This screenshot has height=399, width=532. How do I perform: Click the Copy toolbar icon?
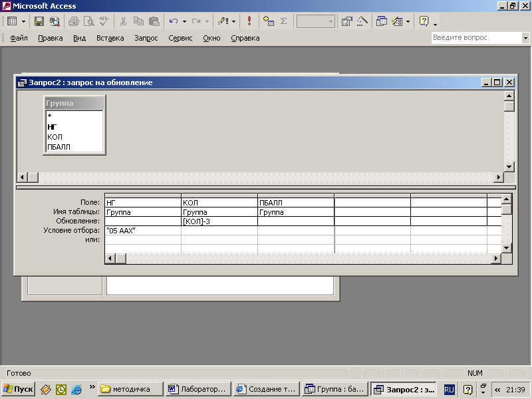(138, 21)
